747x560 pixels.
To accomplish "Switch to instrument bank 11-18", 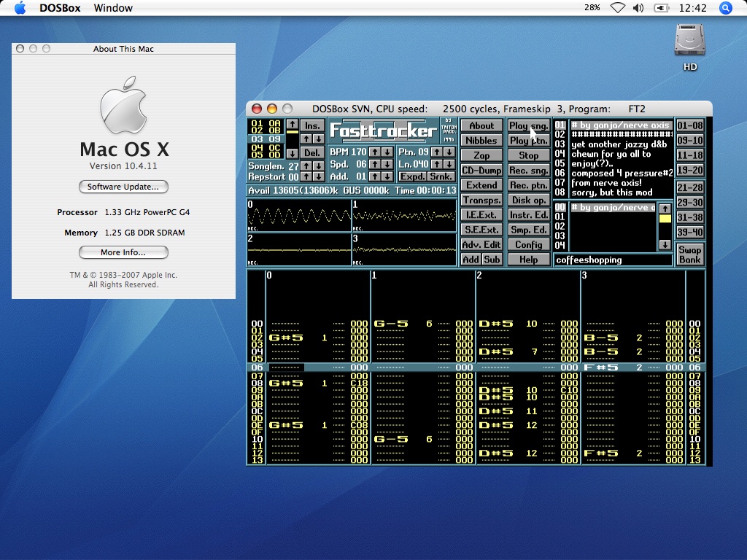I will coord(690,155).
